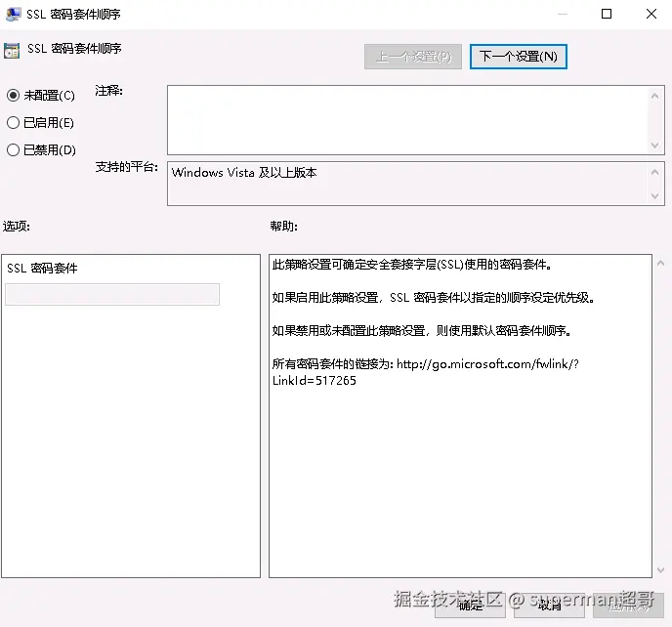Viewport: 672px width, 627px height.
Task: Click the 下一个设置(N) button
Action: [x=518, y=57]
